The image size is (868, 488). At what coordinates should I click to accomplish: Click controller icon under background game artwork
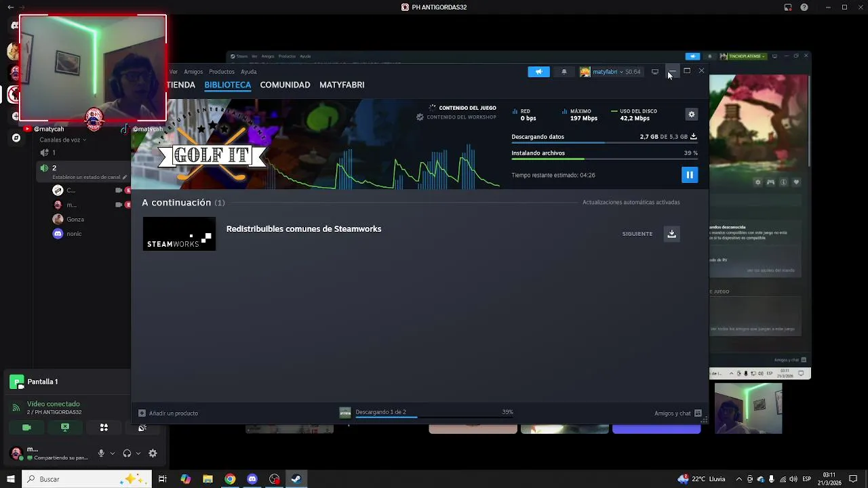(x=770, y=182)
